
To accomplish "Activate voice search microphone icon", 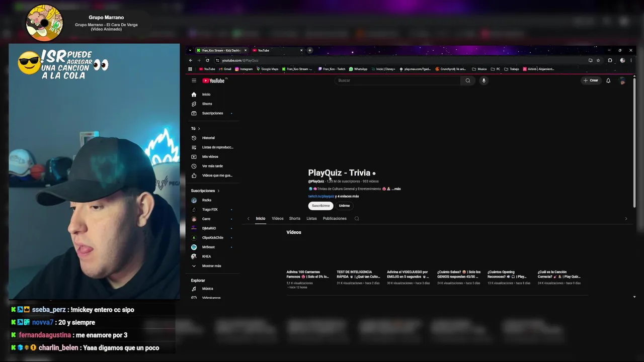I will click(484, 80).
